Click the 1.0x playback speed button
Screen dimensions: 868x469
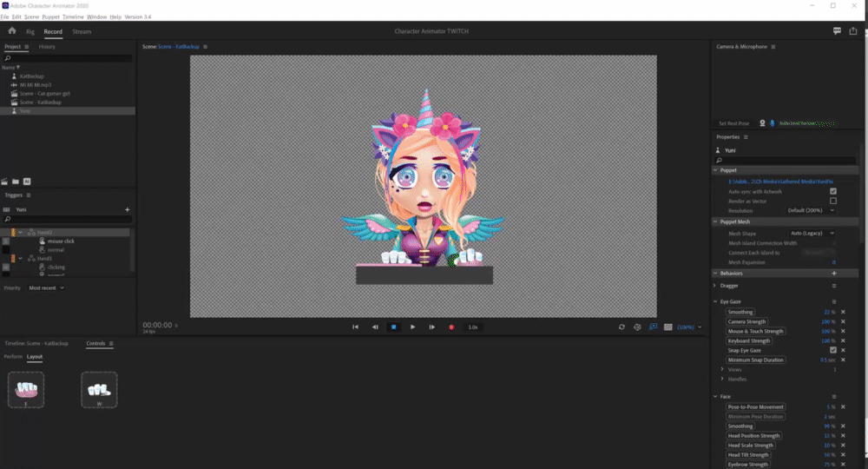tap(473, 327)
